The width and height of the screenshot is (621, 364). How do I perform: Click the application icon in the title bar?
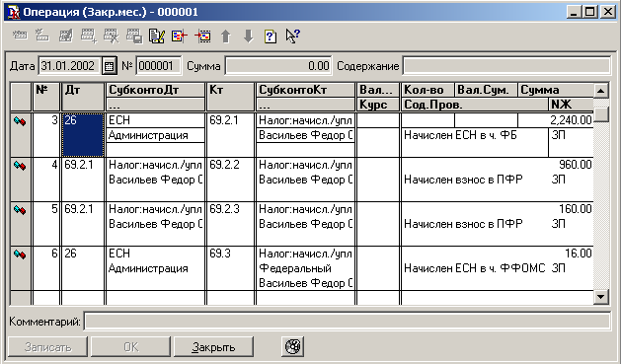coord(14,12)
